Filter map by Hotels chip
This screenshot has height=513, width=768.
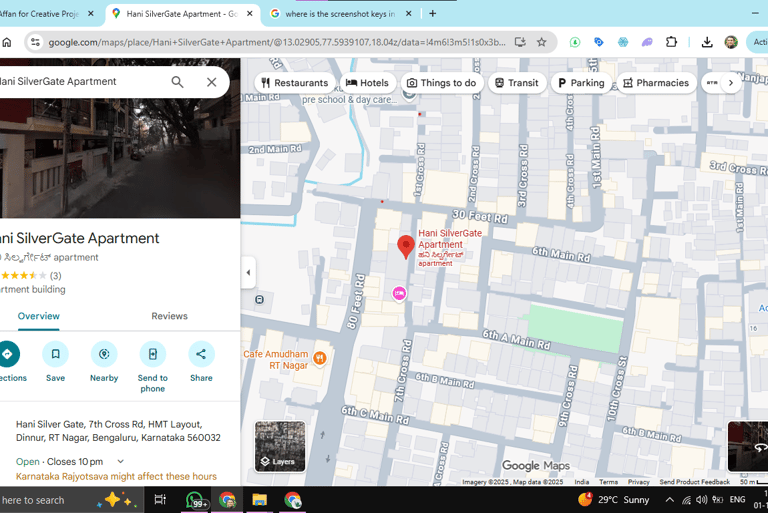367,83
